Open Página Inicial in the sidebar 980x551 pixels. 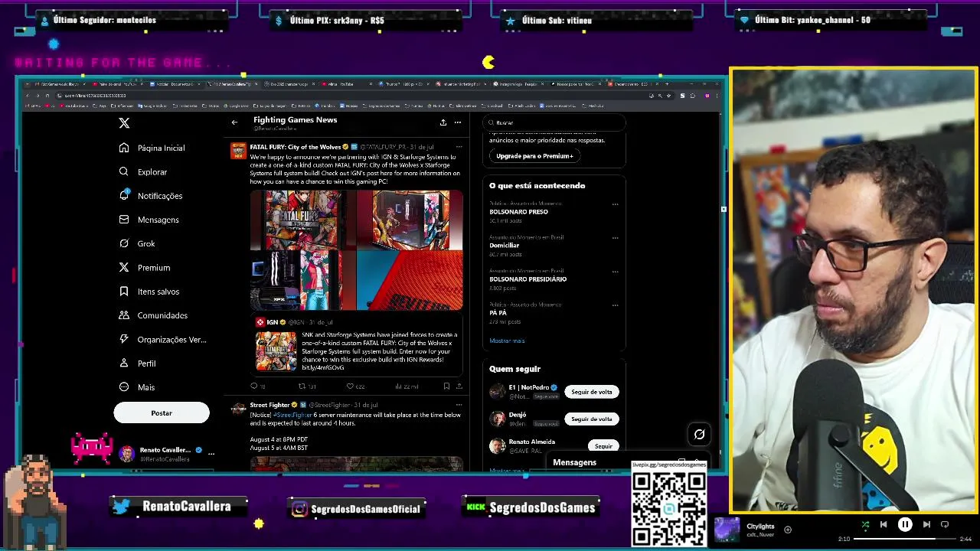coord(152,148)
